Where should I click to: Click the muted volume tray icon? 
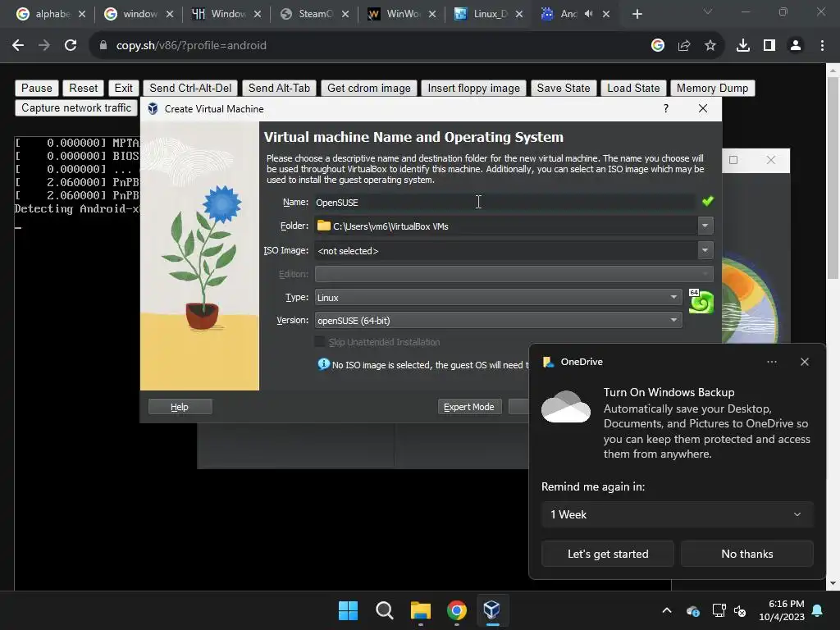click(741, 610)
